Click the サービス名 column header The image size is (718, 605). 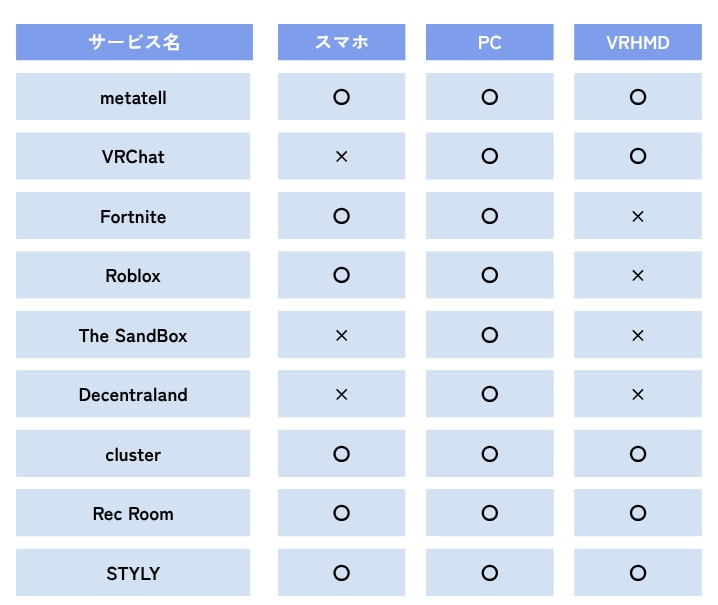134,43
